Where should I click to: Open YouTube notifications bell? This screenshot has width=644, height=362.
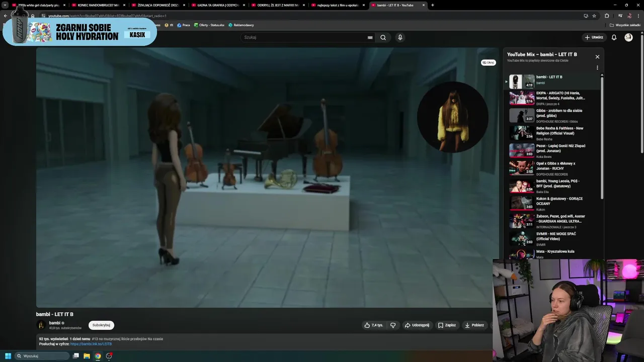[614, 37]
